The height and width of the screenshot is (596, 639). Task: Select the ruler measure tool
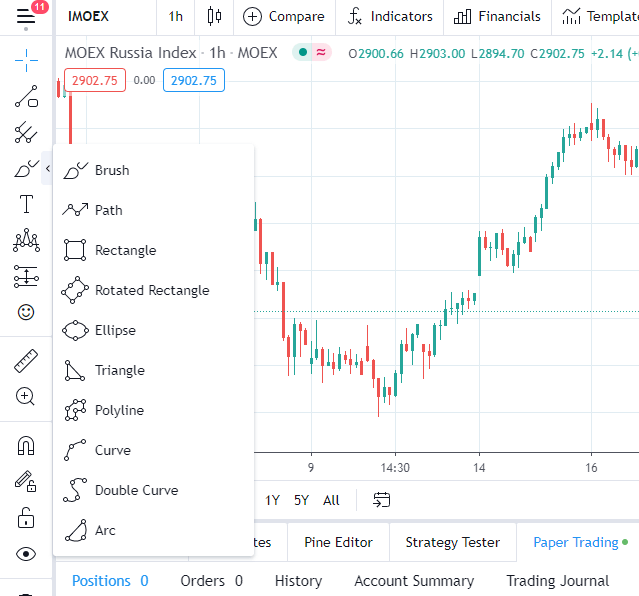point(26,360)
